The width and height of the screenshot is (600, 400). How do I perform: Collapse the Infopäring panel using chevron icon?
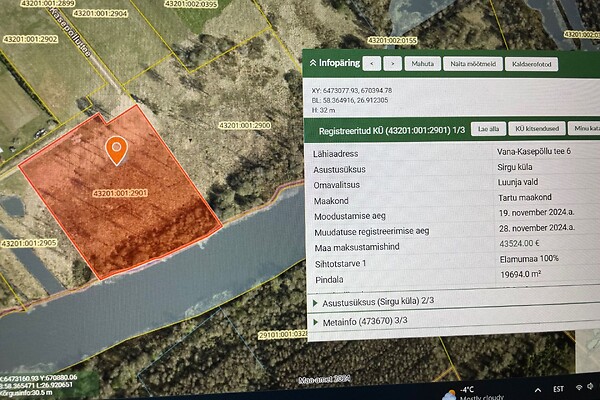(313, 63)
